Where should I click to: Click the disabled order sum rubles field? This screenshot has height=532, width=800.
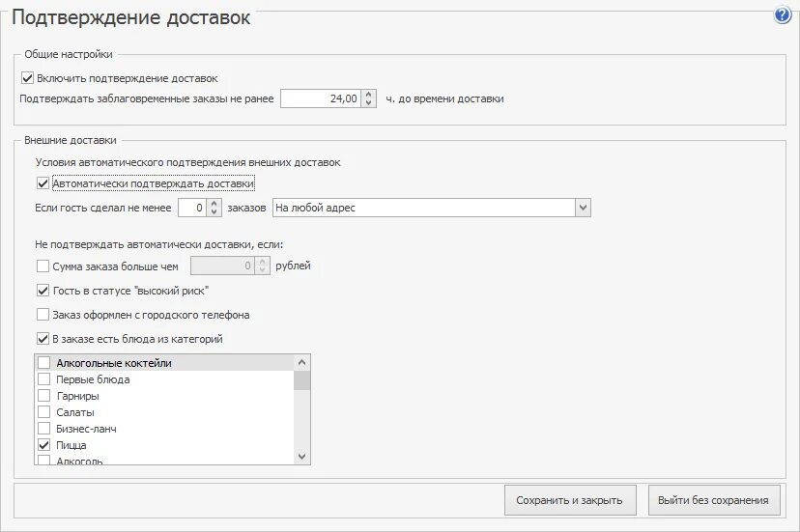222,266
